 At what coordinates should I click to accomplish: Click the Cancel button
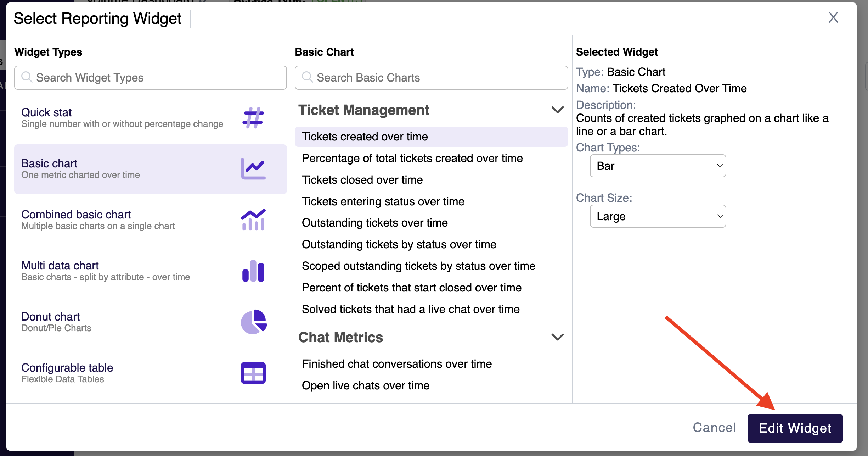point(714,428)
